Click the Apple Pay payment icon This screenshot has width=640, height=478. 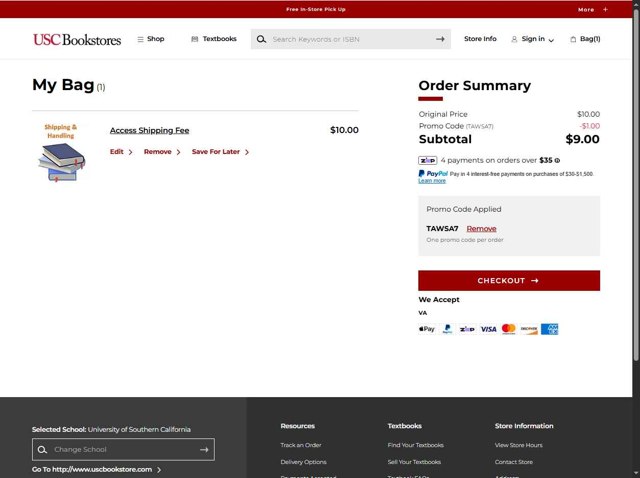[x=427, y=329]
